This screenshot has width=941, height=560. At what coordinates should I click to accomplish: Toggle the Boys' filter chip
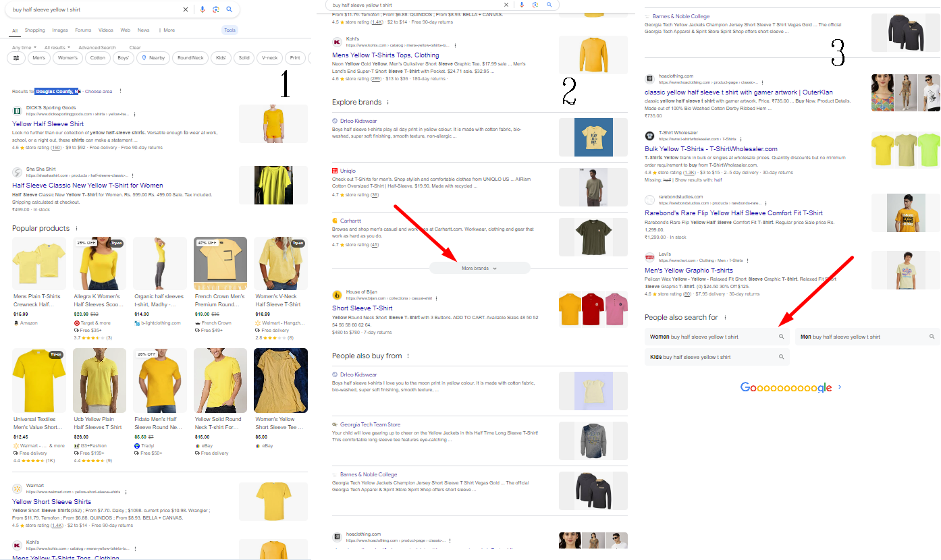123,58
